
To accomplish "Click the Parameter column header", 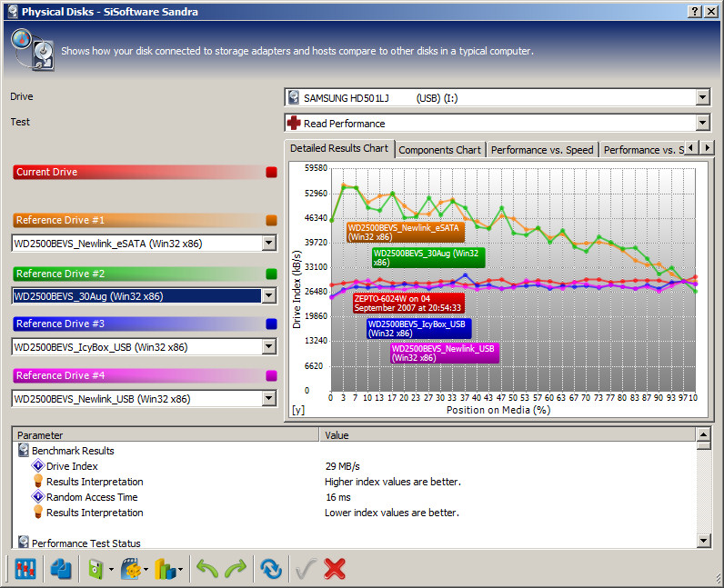I will pyautogui.click(x=166, y=435).
